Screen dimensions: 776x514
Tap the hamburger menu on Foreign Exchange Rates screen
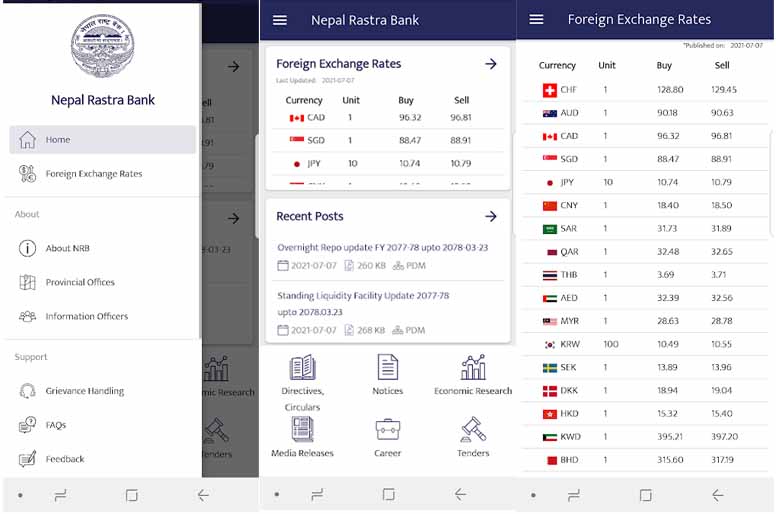pos(536,19)
